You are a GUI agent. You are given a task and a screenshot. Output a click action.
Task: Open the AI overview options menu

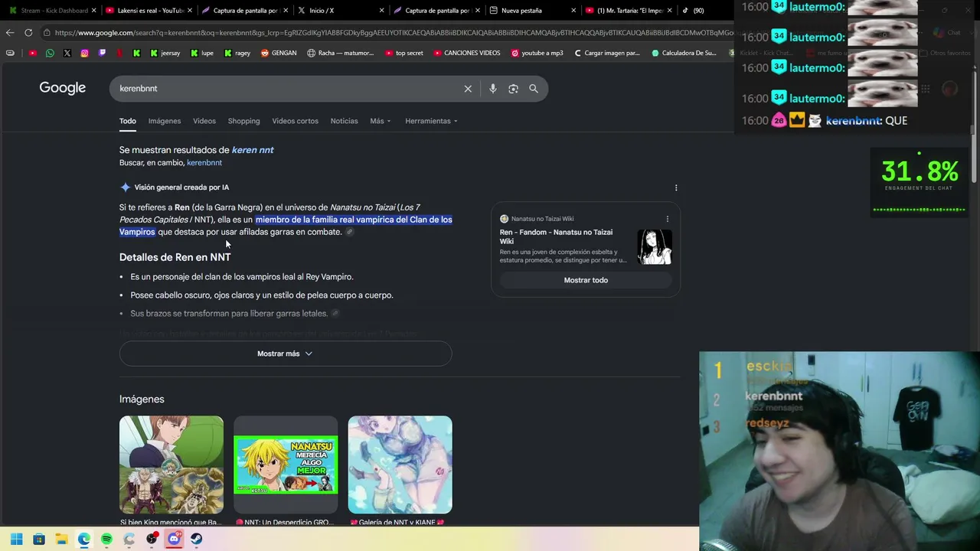tap(675, 187)
